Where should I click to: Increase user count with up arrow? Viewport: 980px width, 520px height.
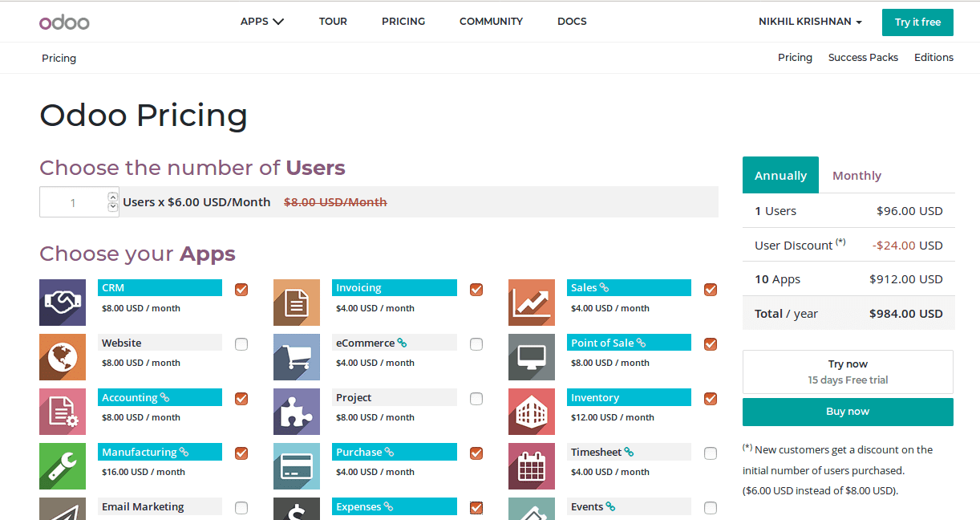point(113,197)
